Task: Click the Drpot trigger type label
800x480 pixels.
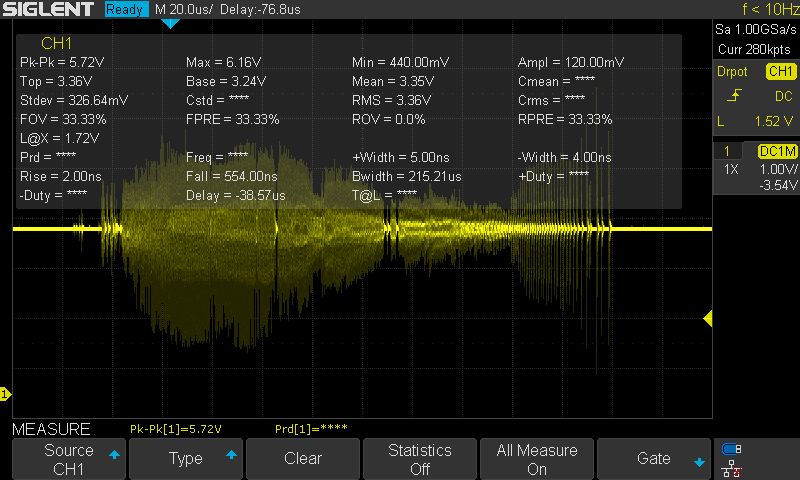Action: pyautogui.click(x=732, y=71)
